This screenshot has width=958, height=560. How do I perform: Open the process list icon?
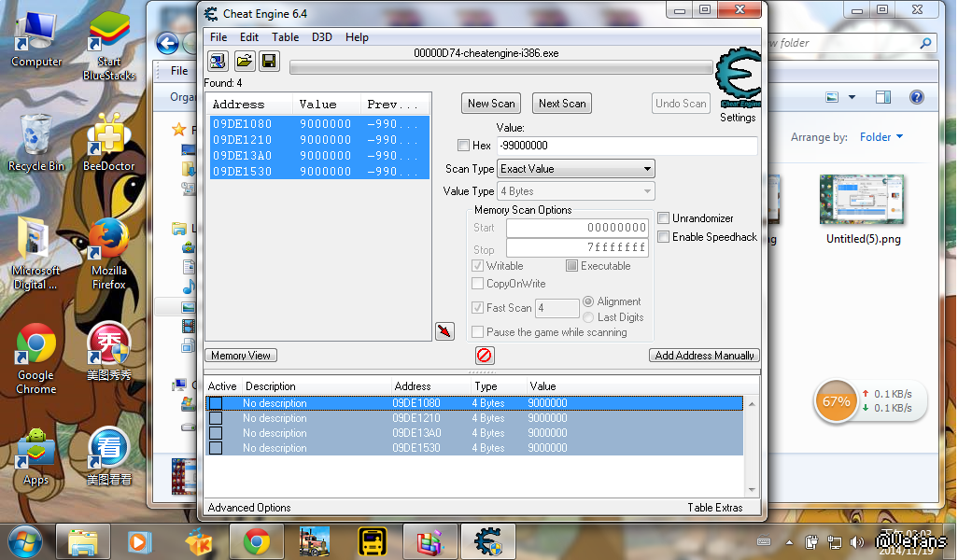(218, 61)
